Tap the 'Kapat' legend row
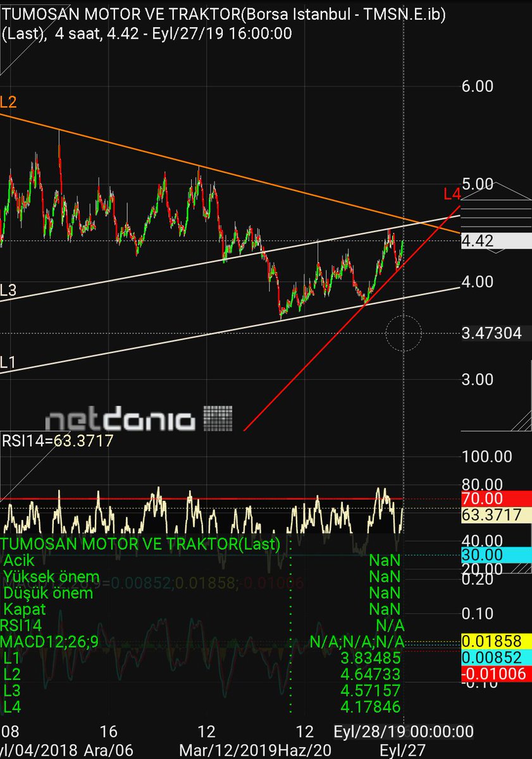532x759 pixels. (x=202, y=609)
